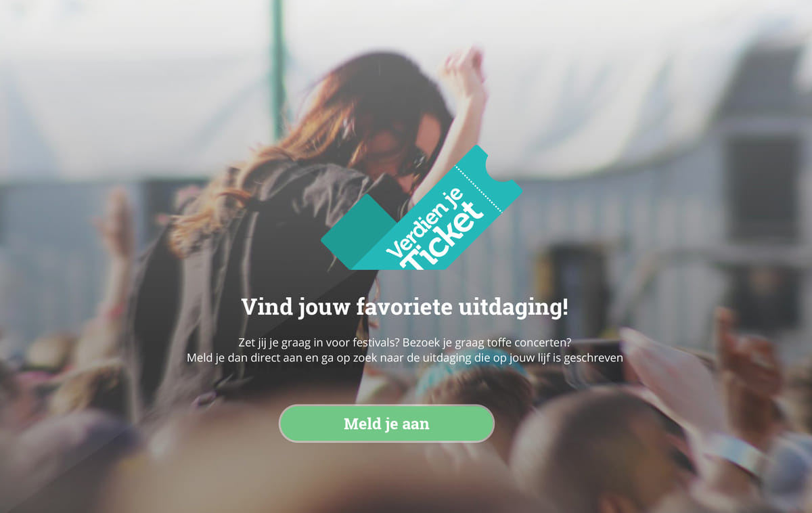812x513 pixels.
Task: Click the dark folded corner of ticket logo
Action: click(x=360, y=229)
